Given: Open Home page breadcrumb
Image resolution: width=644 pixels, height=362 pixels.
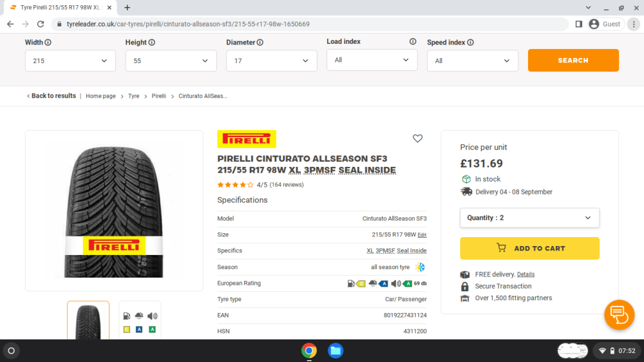Looking at the screenshot, I should coord(100,96).
